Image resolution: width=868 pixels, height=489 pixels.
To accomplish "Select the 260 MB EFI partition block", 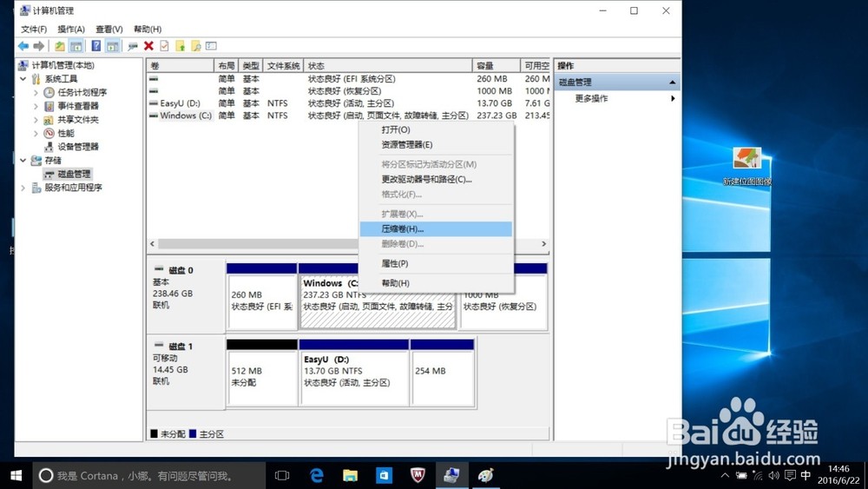I will point(262,296).
